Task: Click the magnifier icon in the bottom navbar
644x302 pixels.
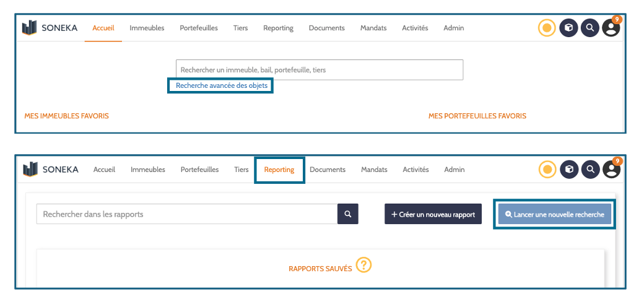Action: pyautogui.click(x=591, y=169)
